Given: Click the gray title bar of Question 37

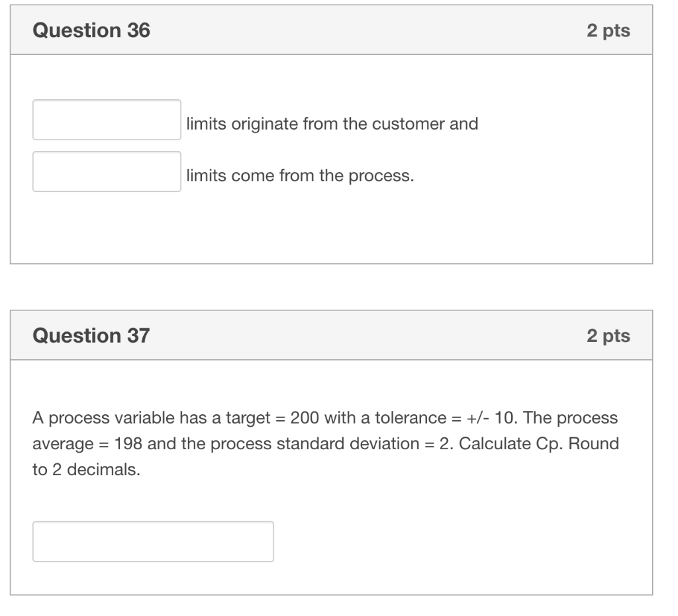Looking at the screenshot, I should click(x=331, y=335).
